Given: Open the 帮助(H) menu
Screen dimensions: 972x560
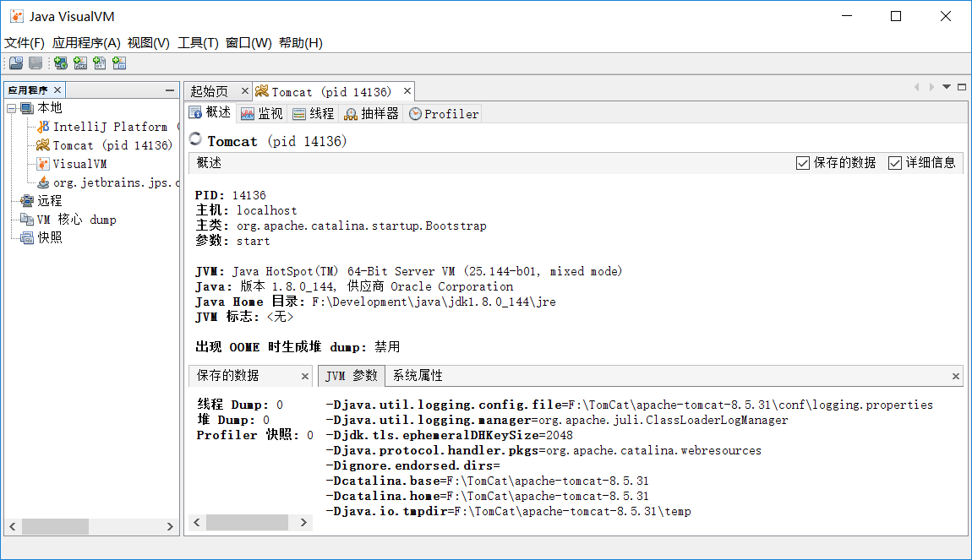Looking at the screenshot, I should [301, 43].
